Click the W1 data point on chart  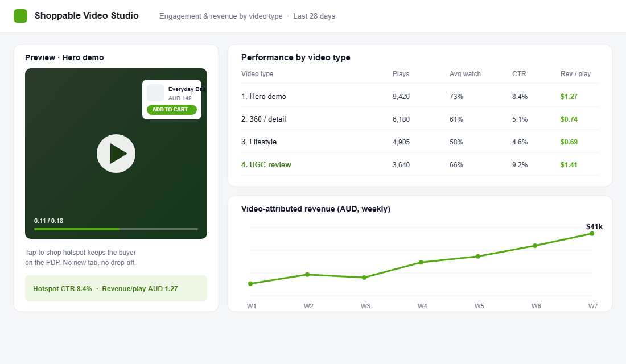(250, 284)
